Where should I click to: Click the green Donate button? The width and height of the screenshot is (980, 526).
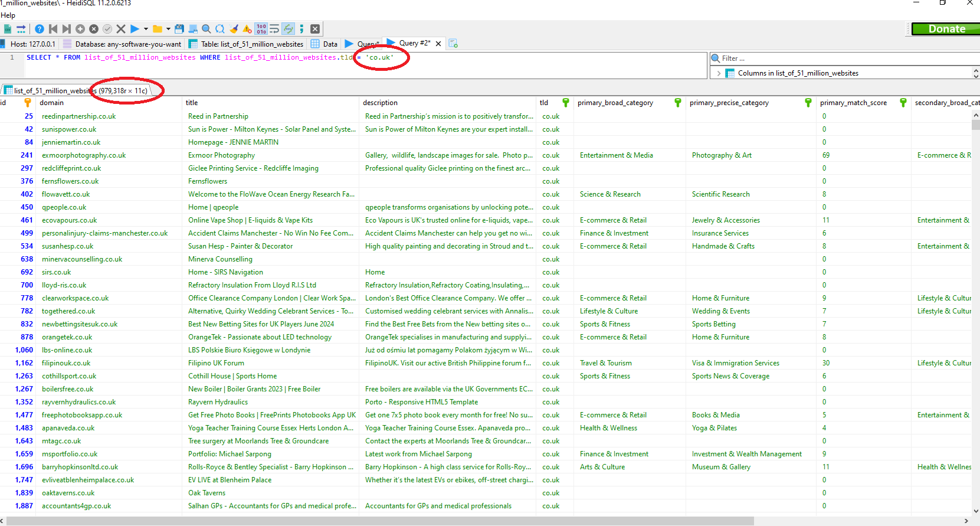pos(946,29)
